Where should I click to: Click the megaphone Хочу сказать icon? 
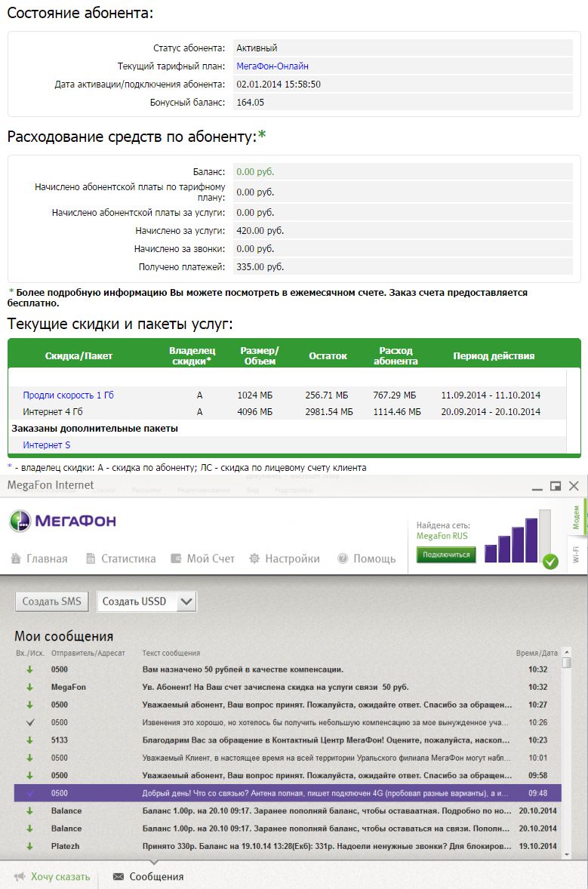[20, 876]
